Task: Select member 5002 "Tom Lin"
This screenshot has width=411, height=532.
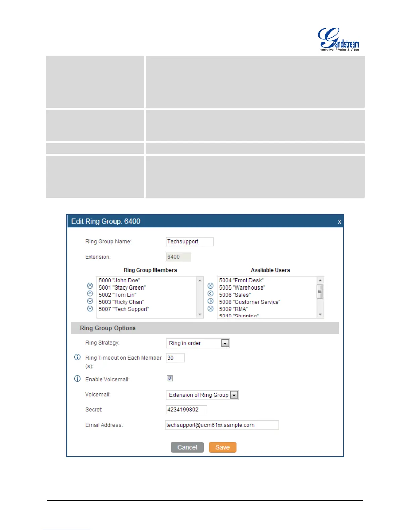Action: pos(118,295)
